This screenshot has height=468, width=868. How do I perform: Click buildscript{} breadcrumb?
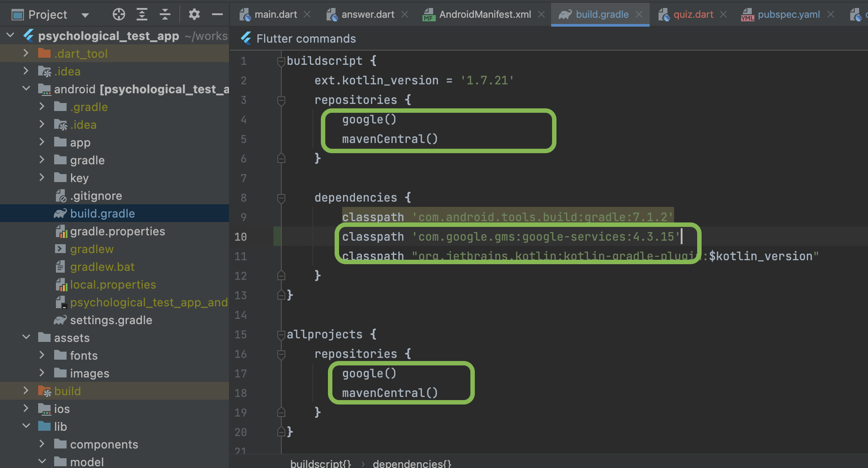320,463
